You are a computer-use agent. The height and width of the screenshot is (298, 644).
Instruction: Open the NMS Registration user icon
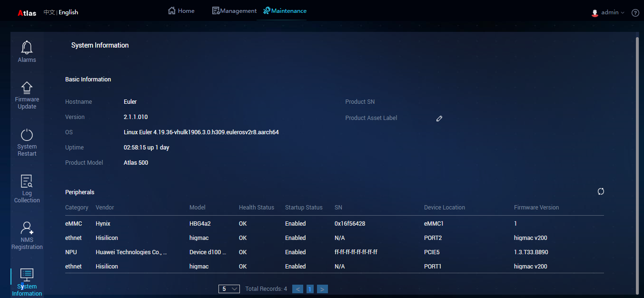pos(27,228)
